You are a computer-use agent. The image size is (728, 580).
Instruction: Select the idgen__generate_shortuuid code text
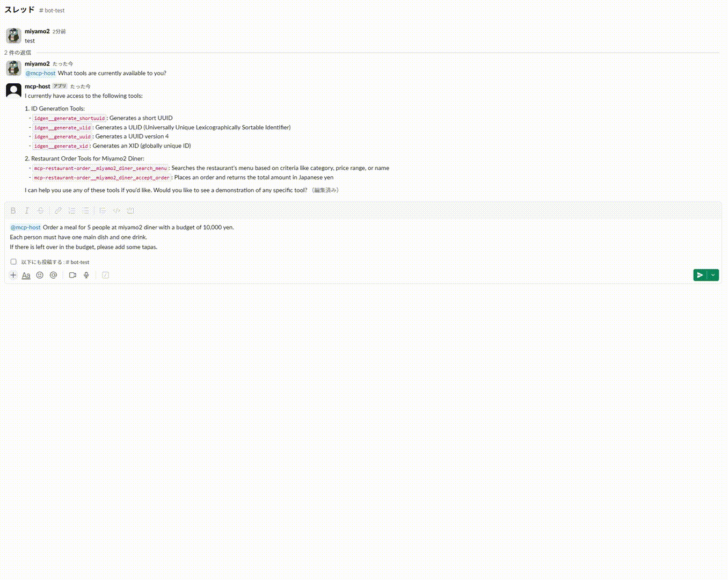click(x=69, y=118)
